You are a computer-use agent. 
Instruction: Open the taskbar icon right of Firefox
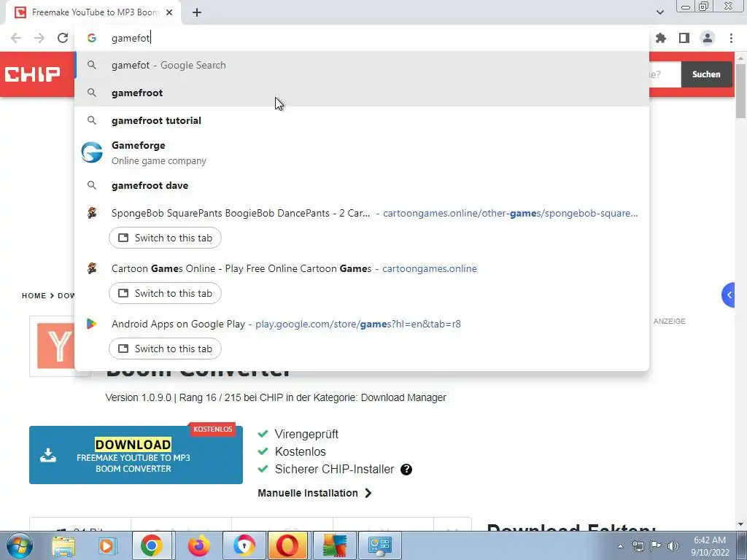[244, 545]
